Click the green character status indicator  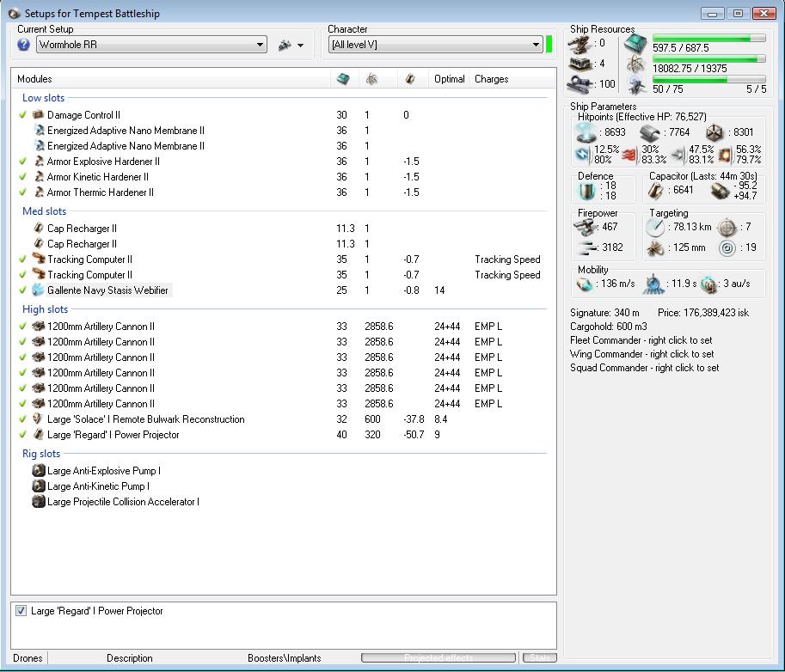(x=549, y=44)
